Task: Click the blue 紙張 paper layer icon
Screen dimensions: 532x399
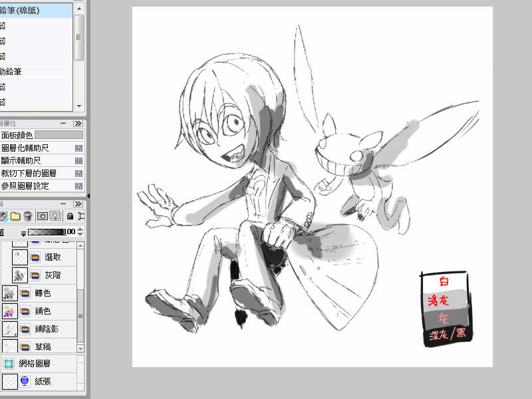Action: click(25, 382)
